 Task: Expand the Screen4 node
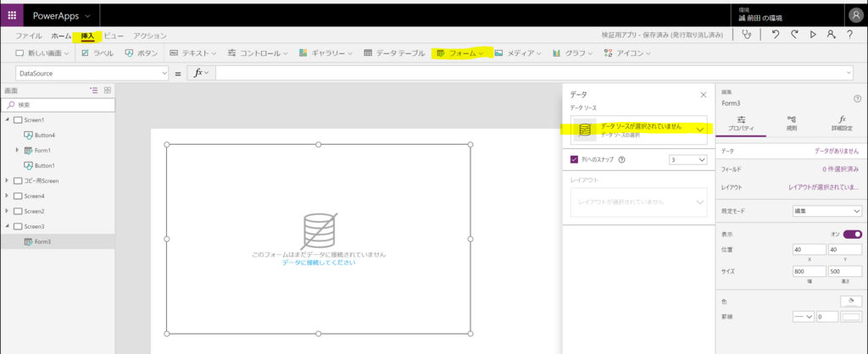[x=7, y=196]
